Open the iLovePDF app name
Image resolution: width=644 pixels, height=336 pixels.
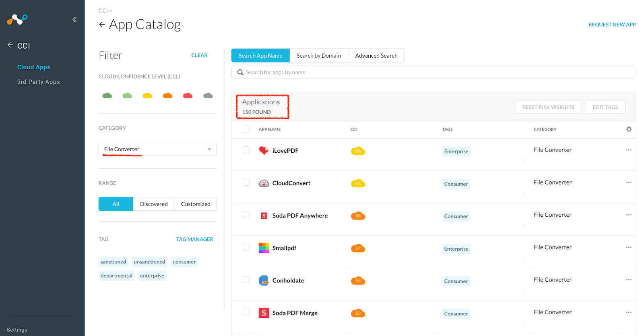[285, 151]
